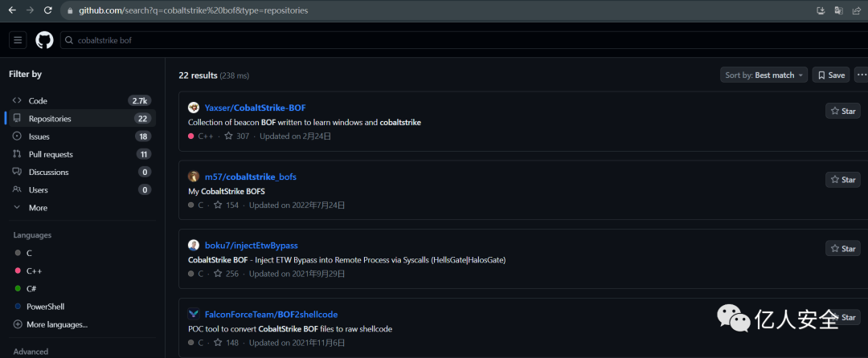Click the 22 results heading text
Viewport: 868px width, 358px height.
tap(199, 75)
